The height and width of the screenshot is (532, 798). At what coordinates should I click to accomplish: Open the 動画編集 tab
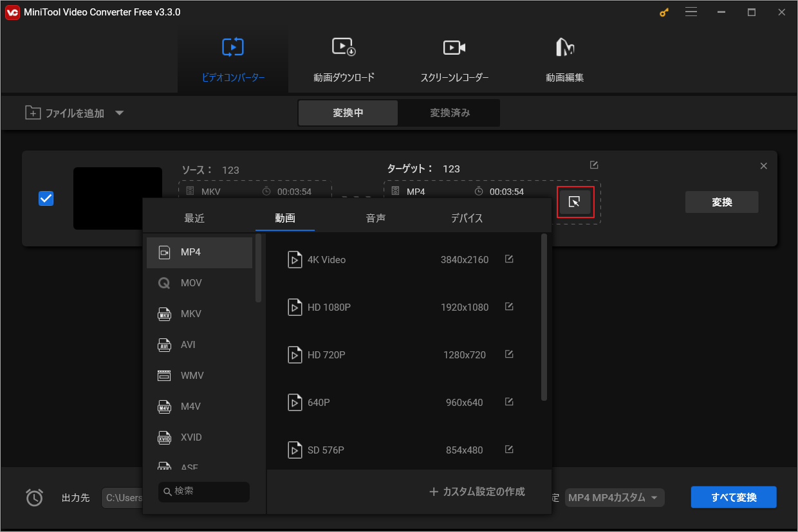coord(564,61)
